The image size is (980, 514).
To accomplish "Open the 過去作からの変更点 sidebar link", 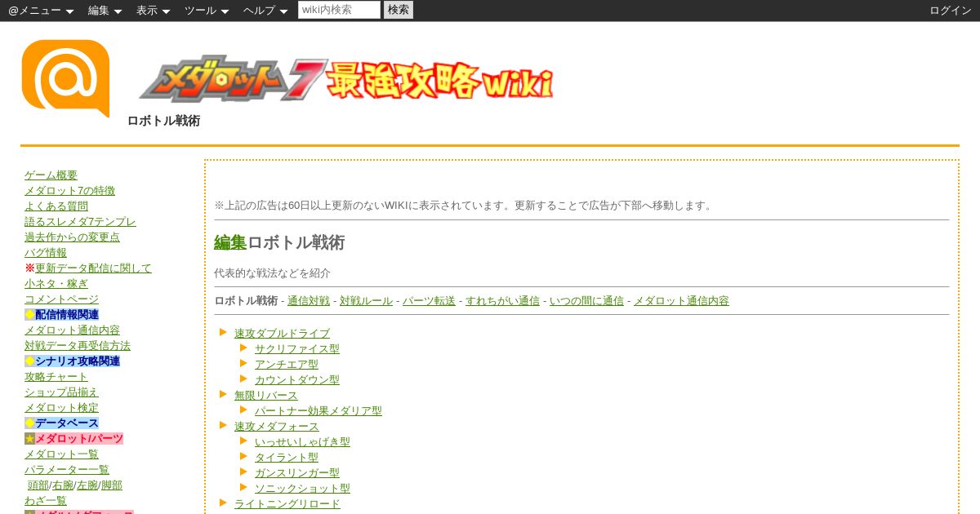I will (x=72, y=237).
